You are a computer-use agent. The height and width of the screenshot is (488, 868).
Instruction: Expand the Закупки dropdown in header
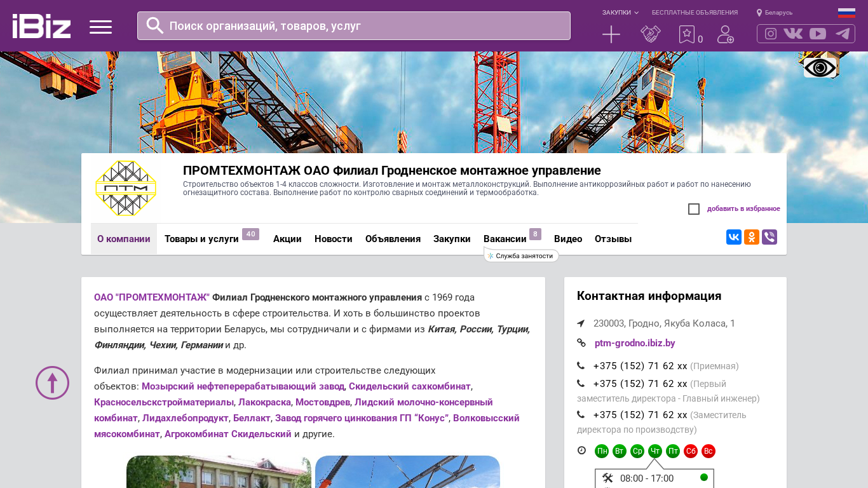[x=620, y=13]
